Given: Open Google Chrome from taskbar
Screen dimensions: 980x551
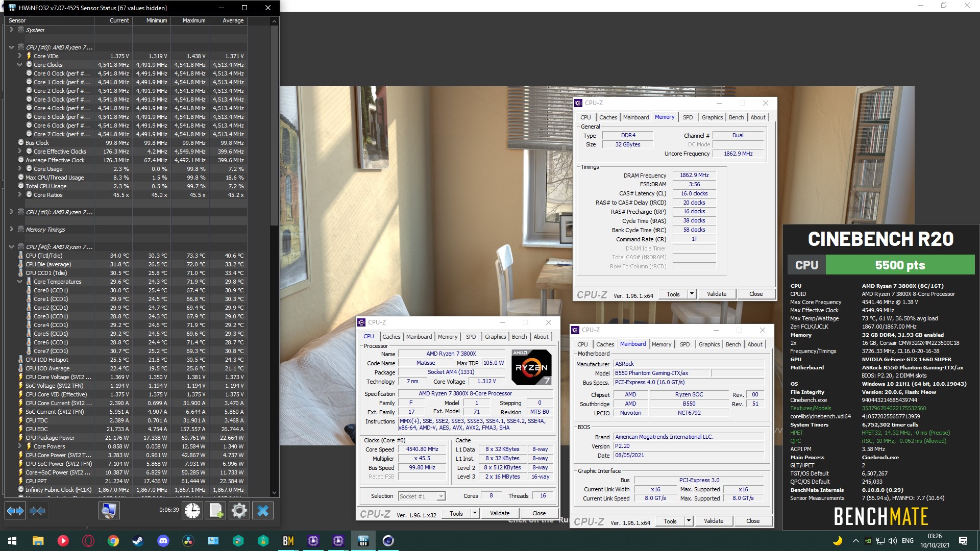Looking at the screenshot, I should 113,541.
